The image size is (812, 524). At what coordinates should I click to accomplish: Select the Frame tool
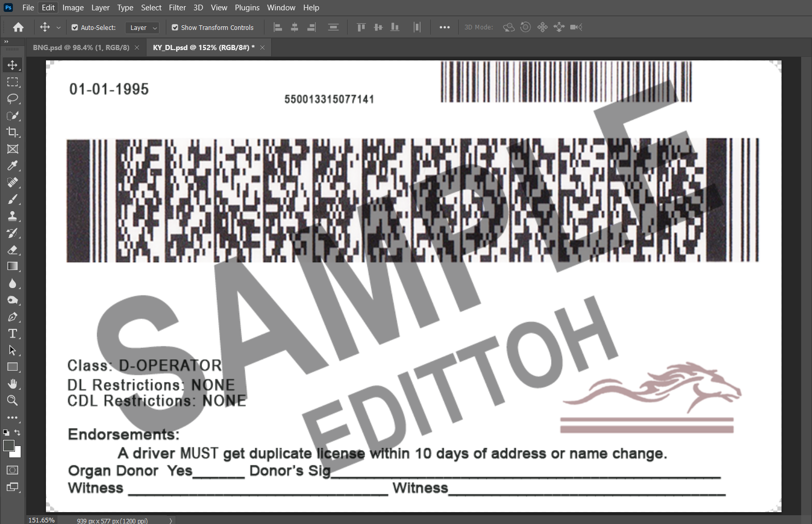(x=12, y=149)
